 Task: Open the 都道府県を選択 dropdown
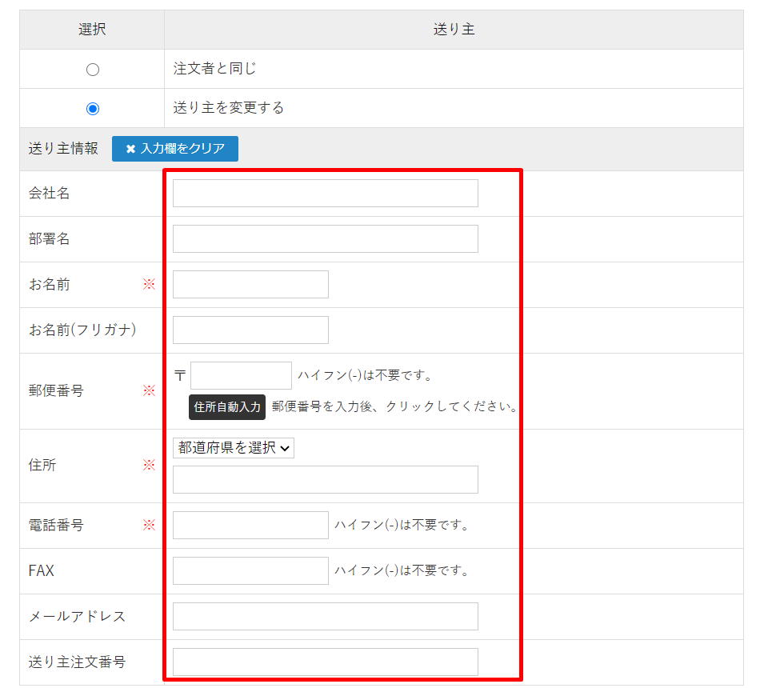point(234,448)
